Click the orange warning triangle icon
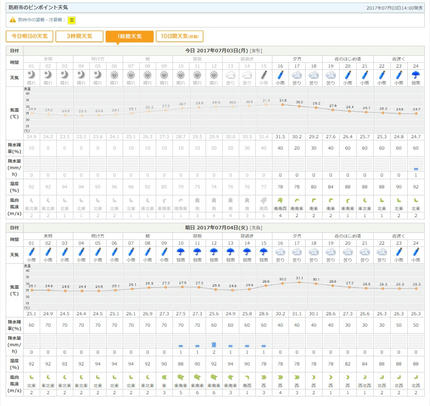 coord(13,20)
